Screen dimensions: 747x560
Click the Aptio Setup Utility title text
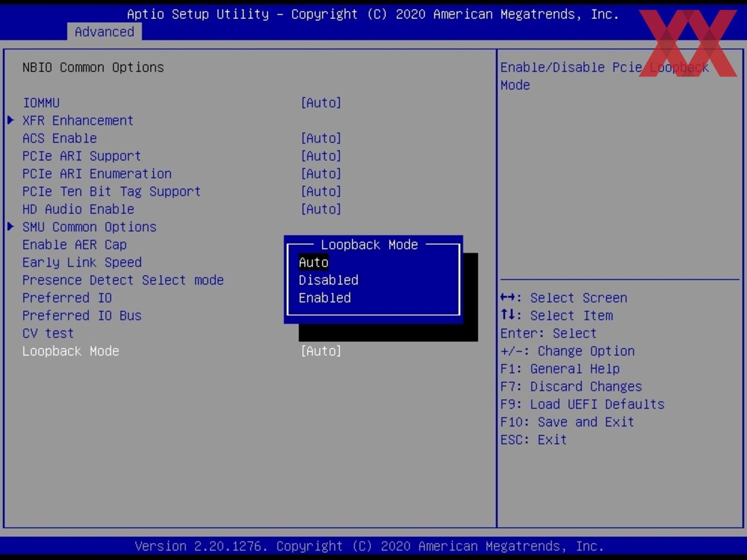(x=373, y=14)
